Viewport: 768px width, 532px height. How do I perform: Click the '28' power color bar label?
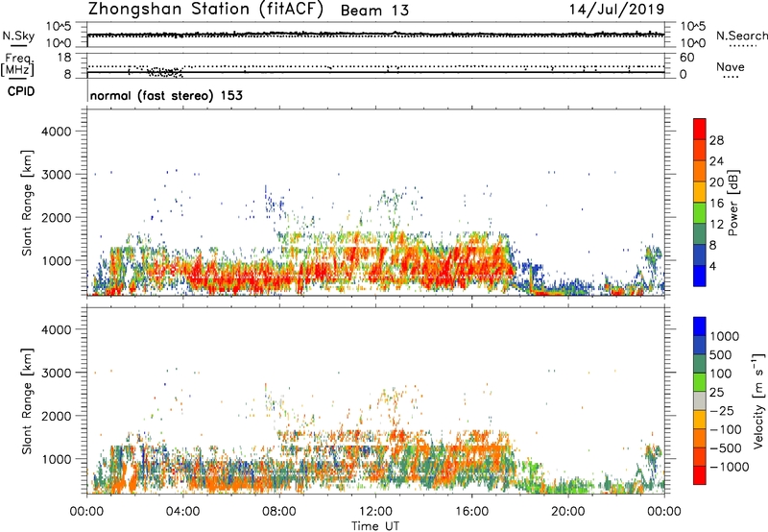click(716, 140)
